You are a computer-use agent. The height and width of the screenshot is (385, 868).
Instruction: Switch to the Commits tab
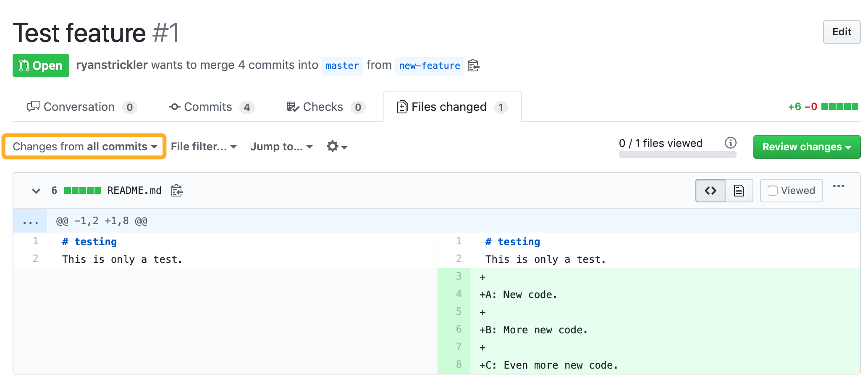click(211, 107)
